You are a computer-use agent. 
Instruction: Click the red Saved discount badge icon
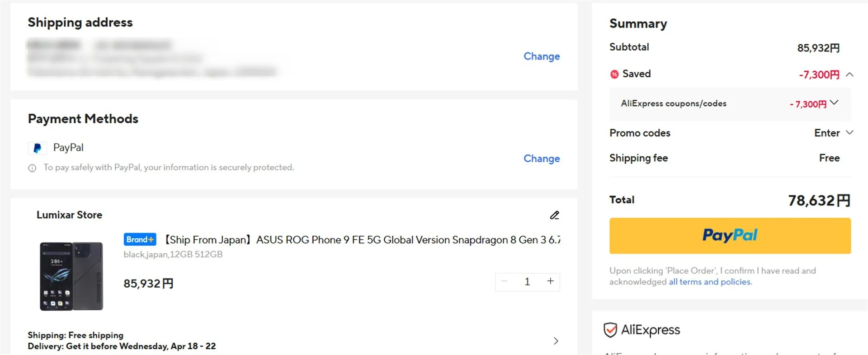pos(614,75)
